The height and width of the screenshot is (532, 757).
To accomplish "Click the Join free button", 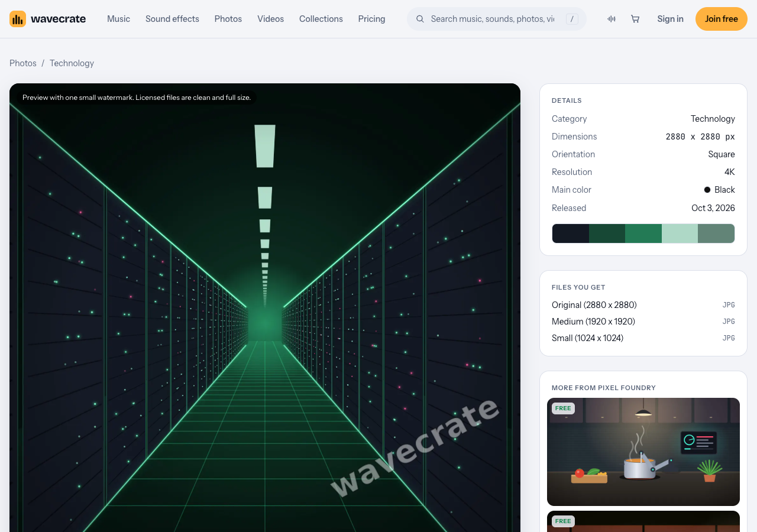I will coord(722,19).
